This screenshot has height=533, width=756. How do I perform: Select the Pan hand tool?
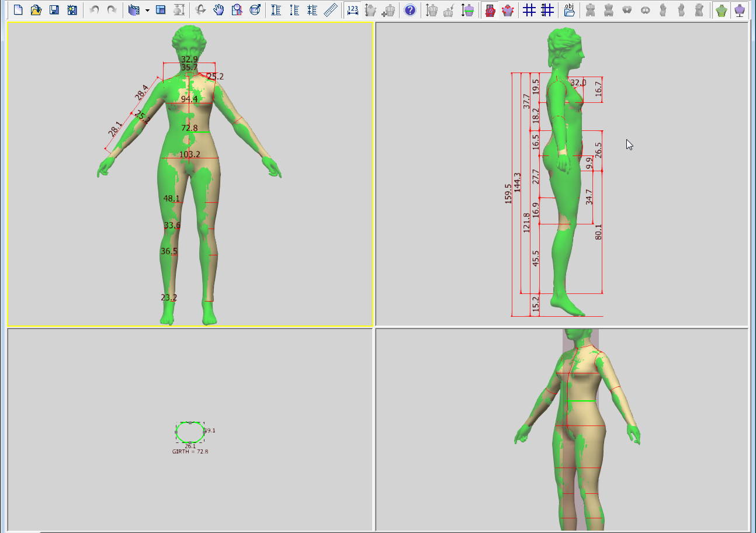point(219,10)
